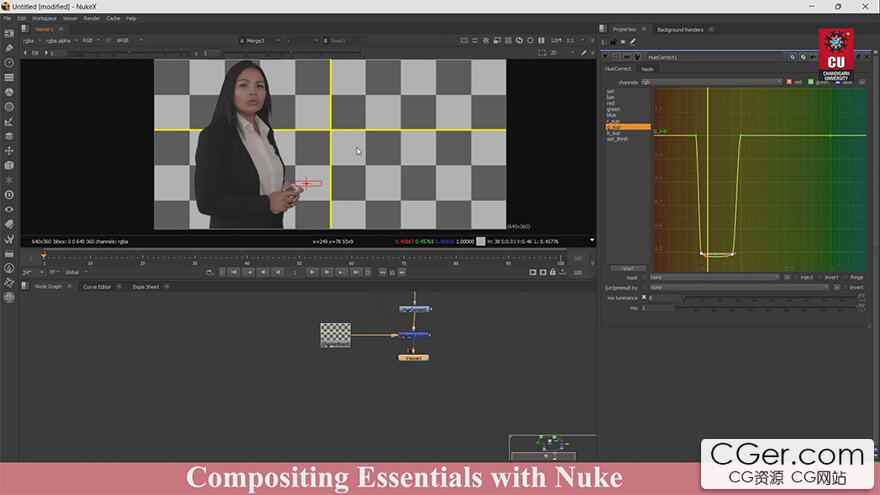The height and width of the screenshot is (495, 880).
Task: Open the rgba layer dropdown in viewer
Action: tap(32, 40)
